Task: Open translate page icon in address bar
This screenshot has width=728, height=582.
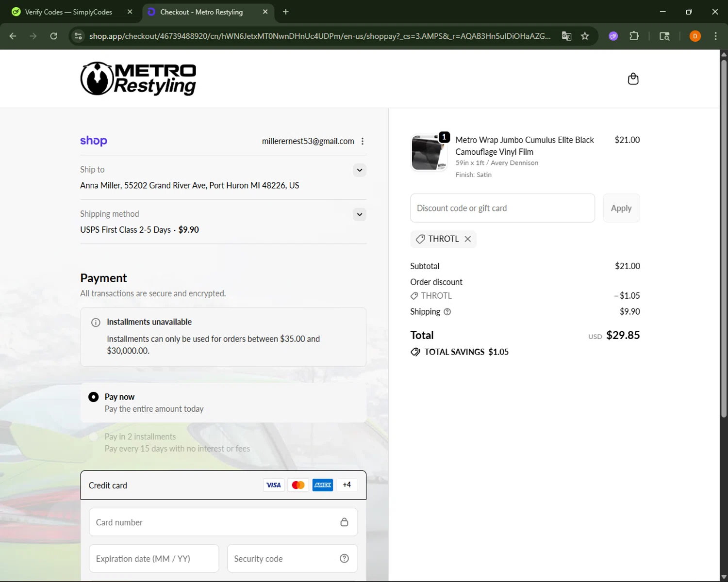Action: [566, 36]
